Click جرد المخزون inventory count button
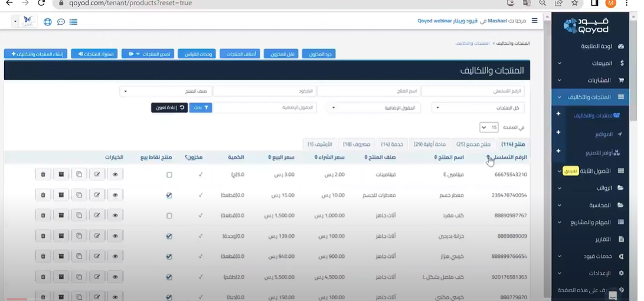Viewport: 644px width, 301px height. tap(319, 54)
